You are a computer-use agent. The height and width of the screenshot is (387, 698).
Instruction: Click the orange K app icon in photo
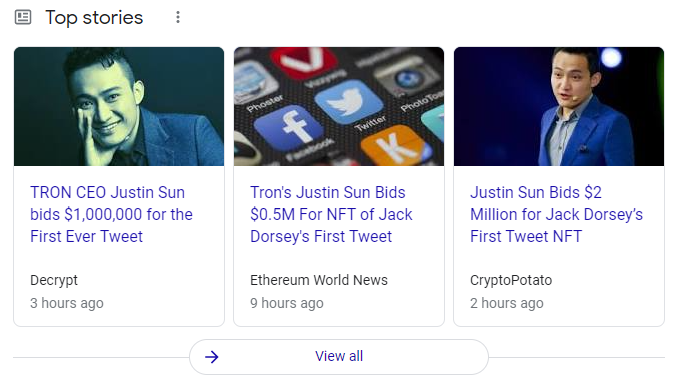click(395, 146)
